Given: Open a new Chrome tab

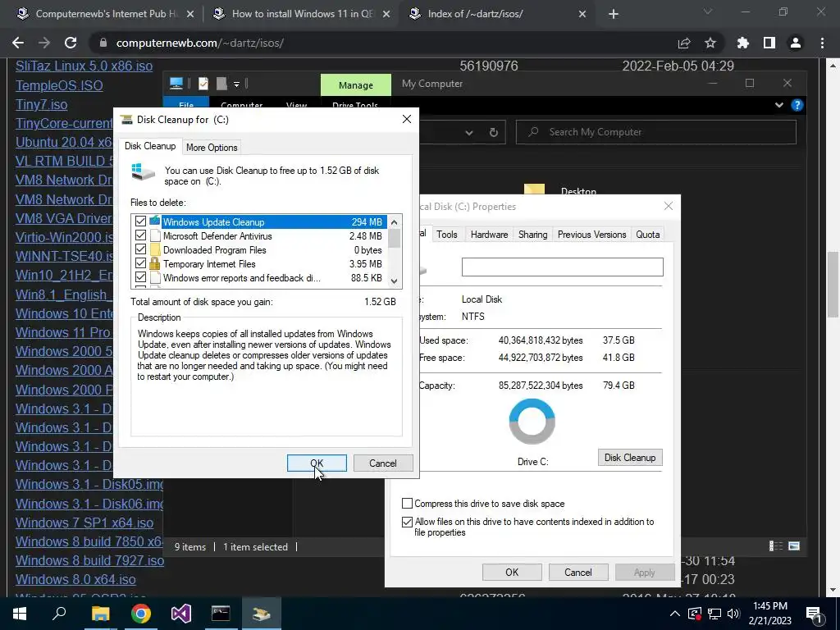Looking at the screenshot, I should pos(614,14).
